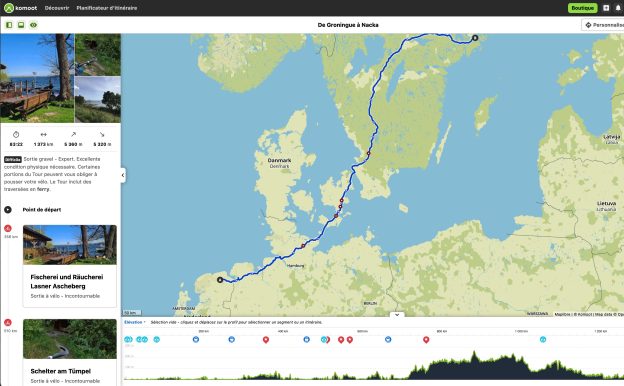This screenshot has width=624, height=386.
Task: Toggle the left sidebar panel icon
Action: [9, 25]
